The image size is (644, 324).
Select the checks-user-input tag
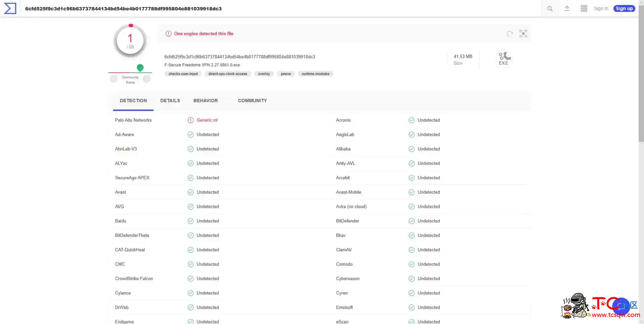[183, 74]
